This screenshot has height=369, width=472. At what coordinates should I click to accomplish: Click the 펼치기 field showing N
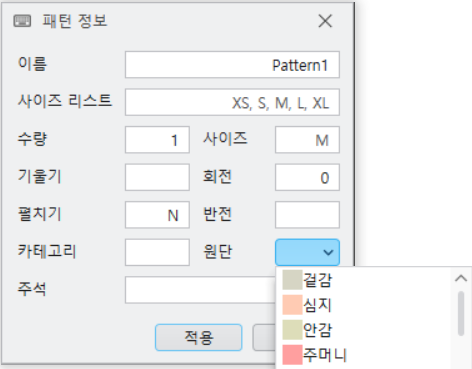click(157, 215)
